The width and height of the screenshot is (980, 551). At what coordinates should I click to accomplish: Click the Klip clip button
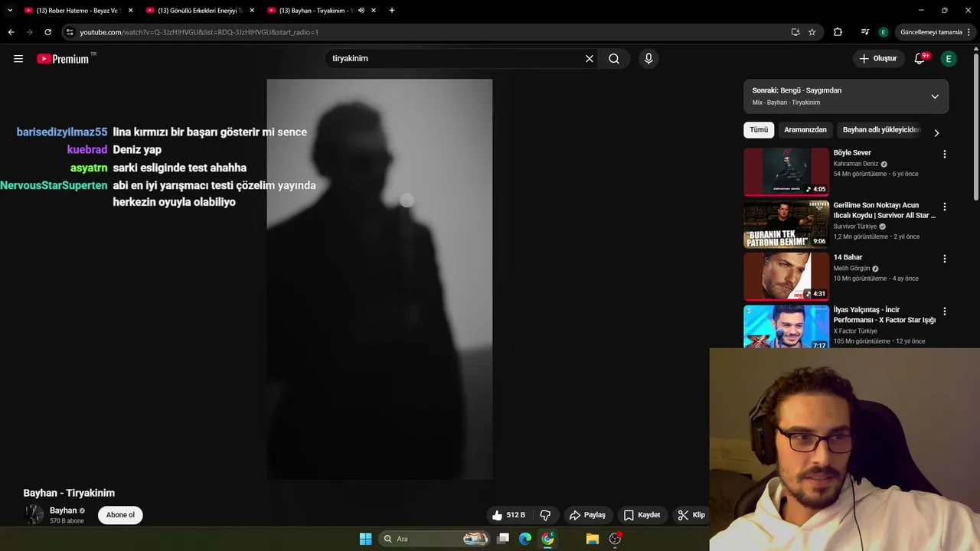click(x=691, y=515)
